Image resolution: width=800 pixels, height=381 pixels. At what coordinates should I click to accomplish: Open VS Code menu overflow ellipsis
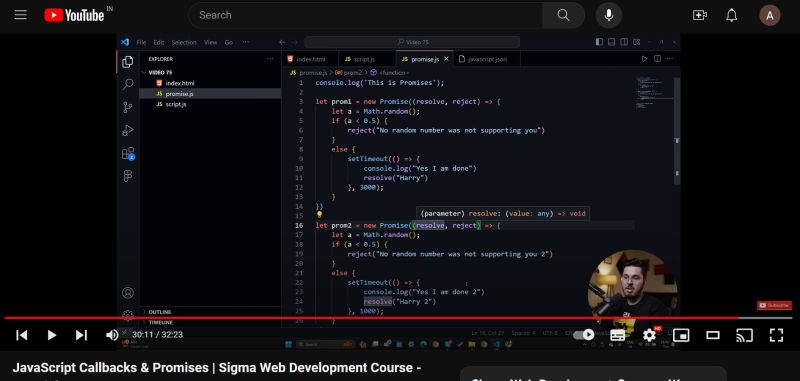tap(245, 42)
